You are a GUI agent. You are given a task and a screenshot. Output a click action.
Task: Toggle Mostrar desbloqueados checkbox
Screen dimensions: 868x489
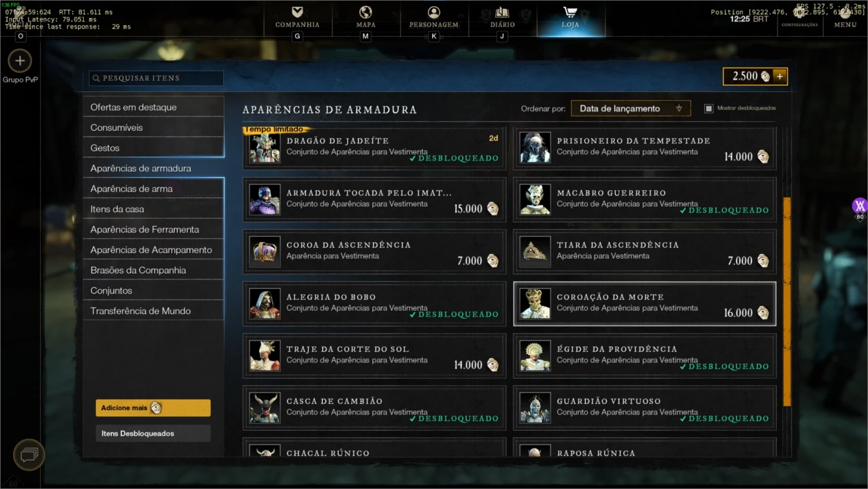[x=709, y=108]
